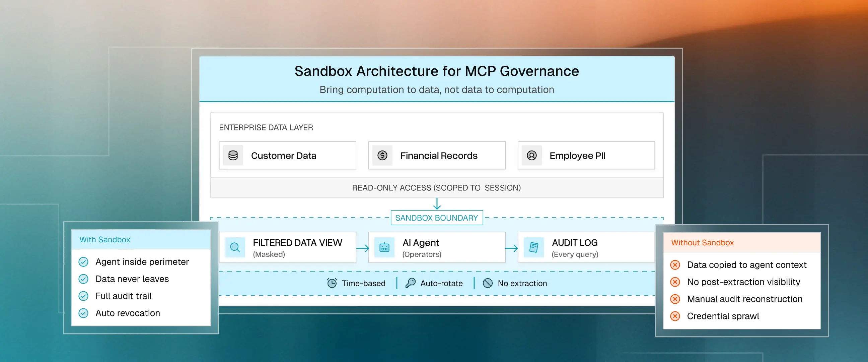Image resolution: width=868 pixels, height=362 pixels.
Task: Click the Employee PII person icon
Action: pos(531,156)
